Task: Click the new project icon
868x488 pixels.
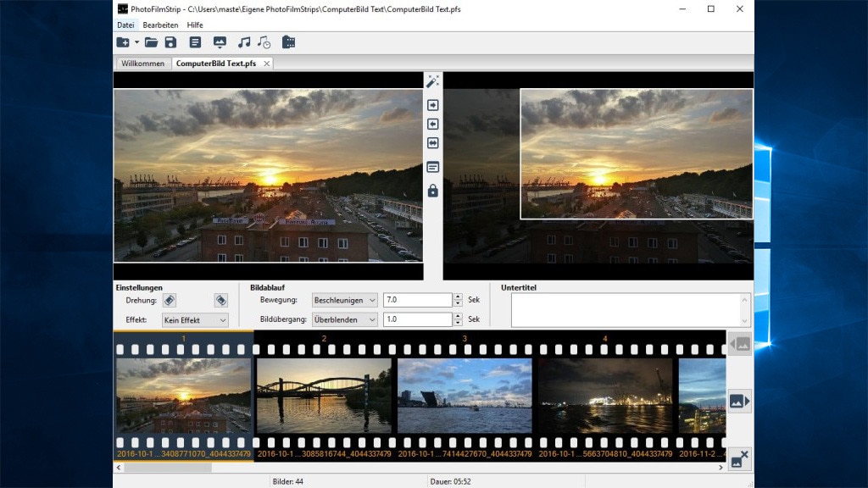Action: pos(123,42)
